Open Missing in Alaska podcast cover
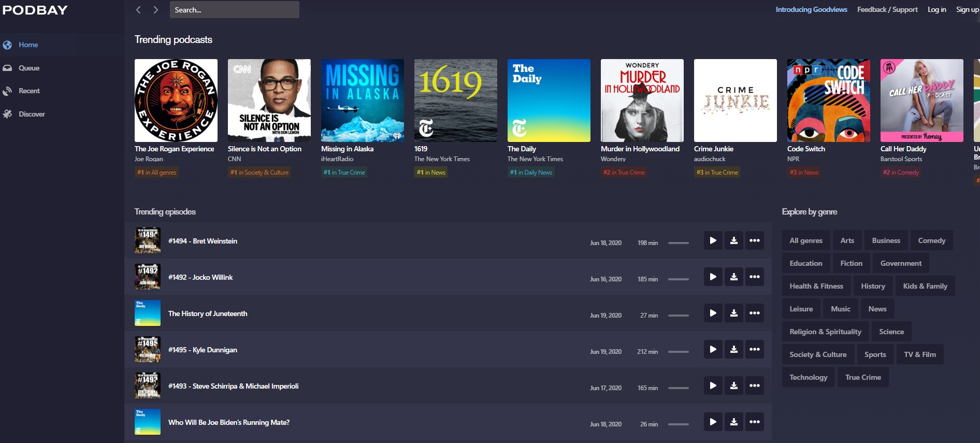Viewport: 980px width, 443px height. 363,101
